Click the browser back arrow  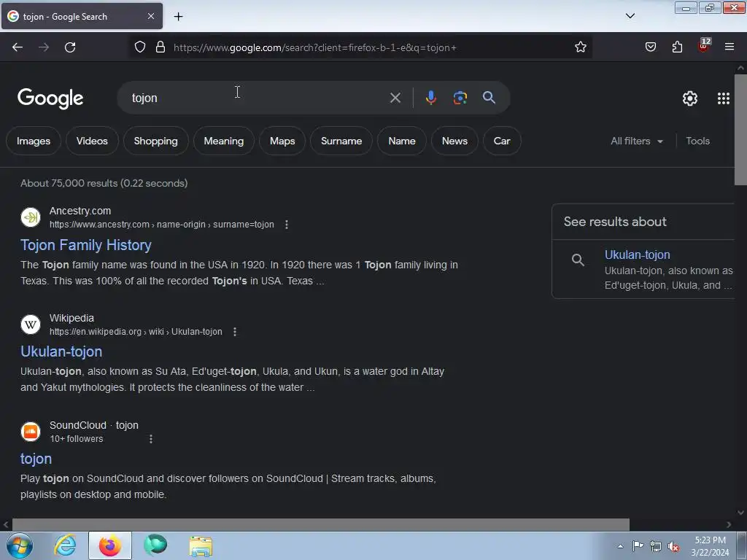(x=18, y=47)
